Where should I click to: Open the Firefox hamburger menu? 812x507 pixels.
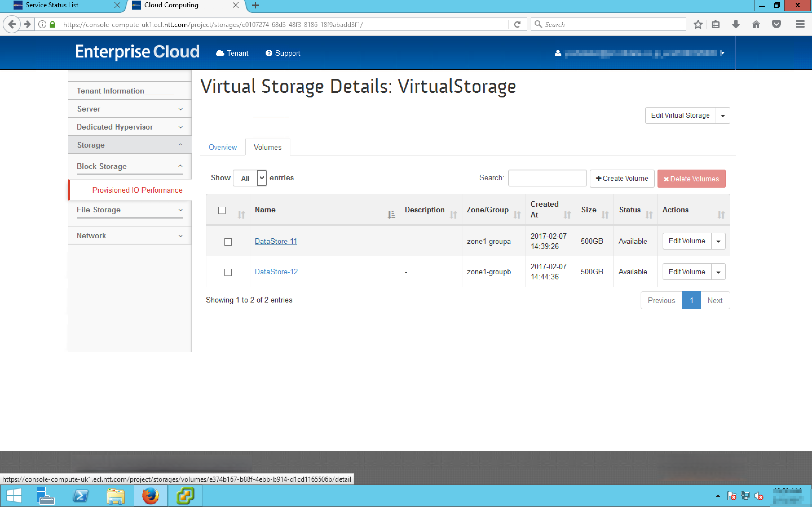click(800, 25)
